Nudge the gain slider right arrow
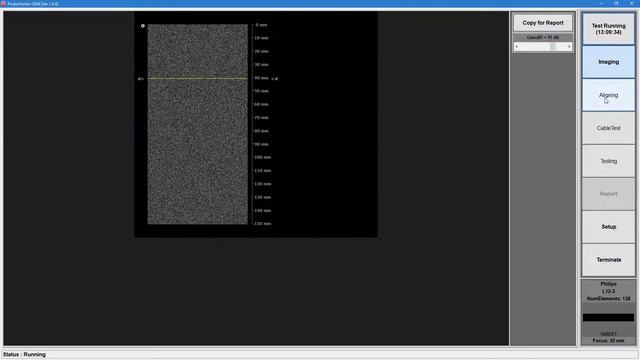640x360 pixels. [569, 47]
